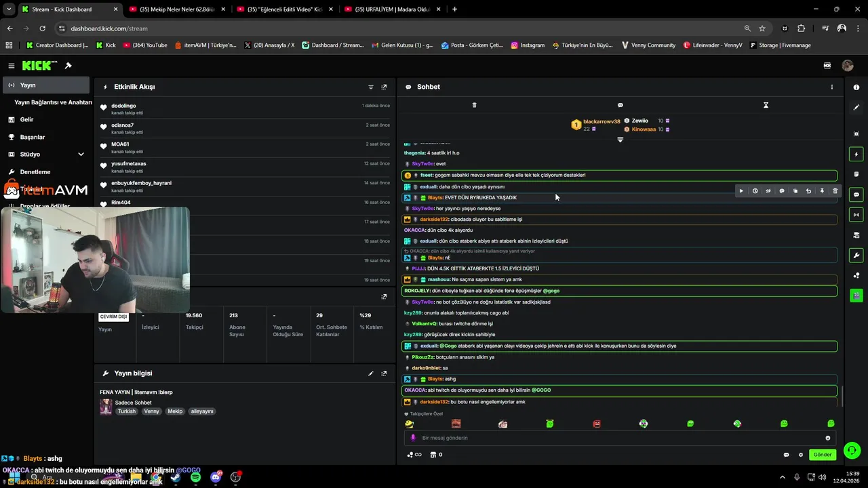The width and height of the screenshot is (868, 488).
Task: Select MOA61 follow event
Action: pos(245,148)
